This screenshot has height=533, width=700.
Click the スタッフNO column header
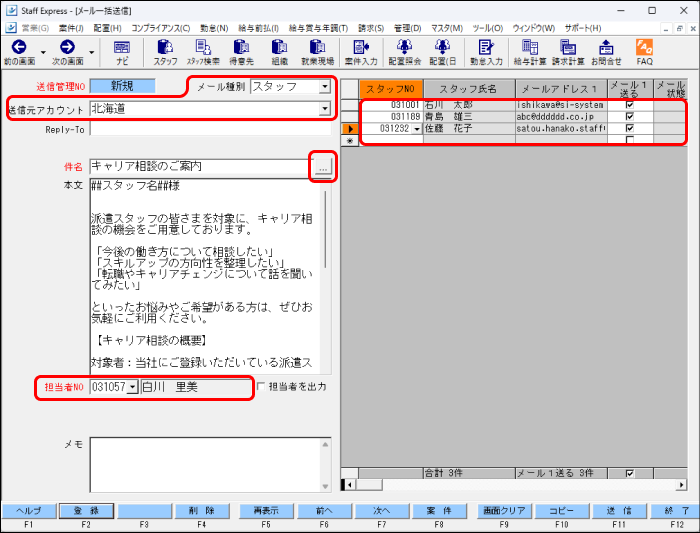click(391, 89)
